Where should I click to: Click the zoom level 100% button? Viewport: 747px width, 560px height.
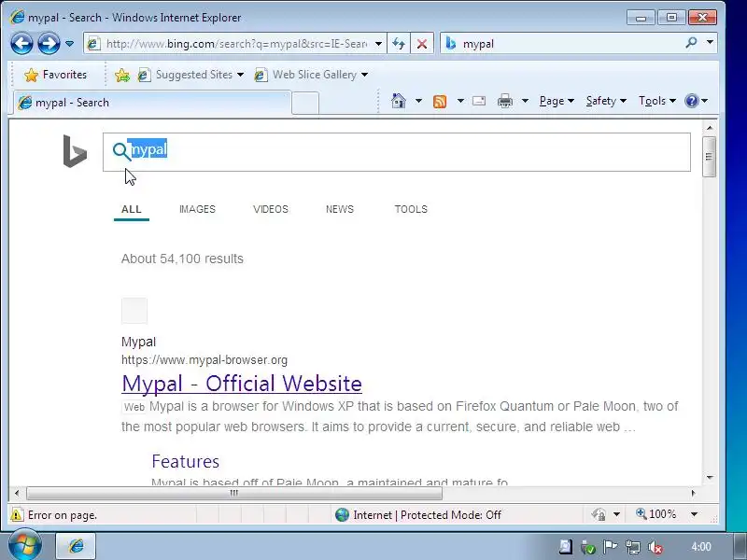[656, 514]
